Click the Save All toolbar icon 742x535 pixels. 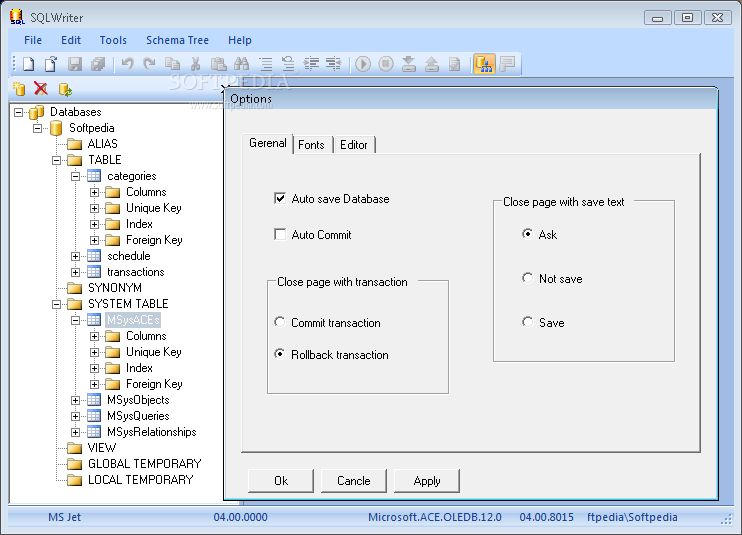[98, 64]
